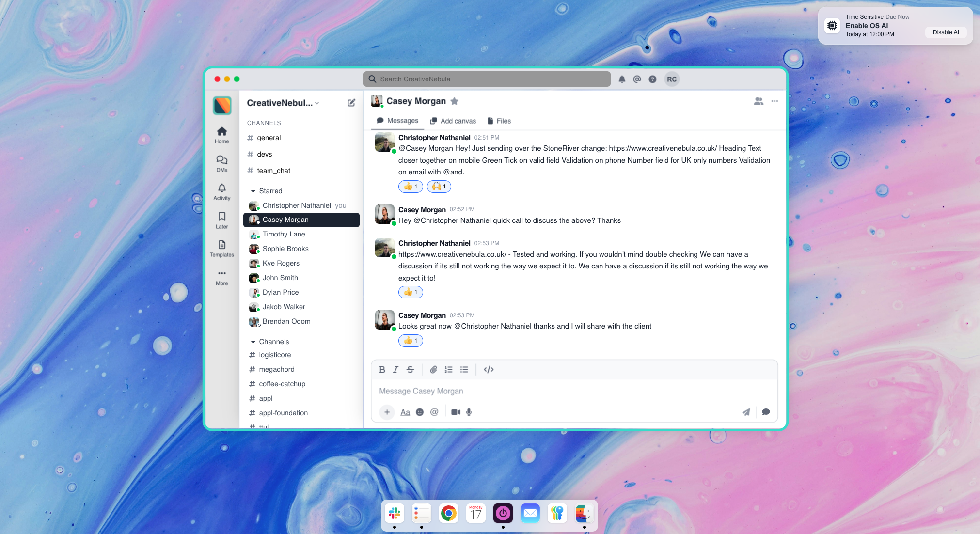This screenshot has width=980, height=534.
Task: Toggle the thumbs up reaction on the 02:53 message
Action: tap(411, 292)
